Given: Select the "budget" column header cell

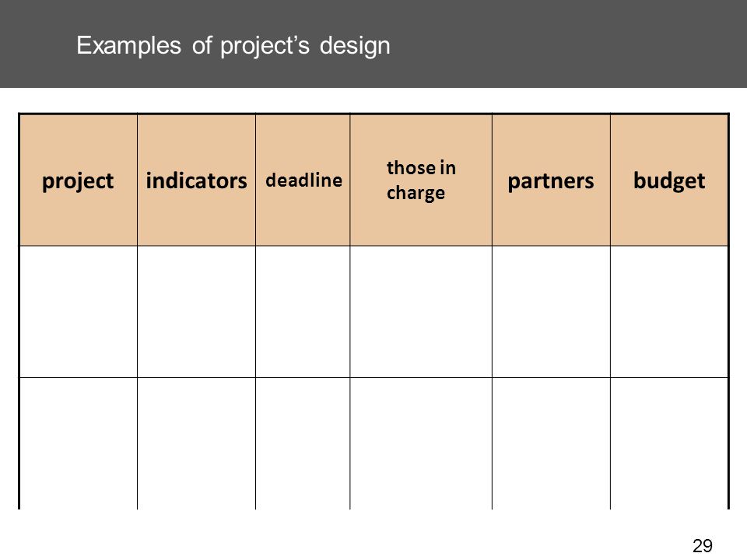Looking at the screenshot, I should click(x=669, y=180).
